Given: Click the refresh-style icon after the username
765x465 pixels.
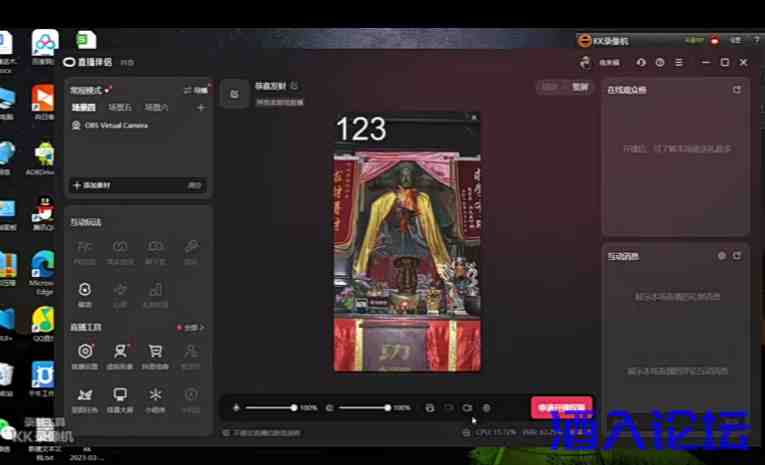Looking at the screenshot, I should click(x=641, y=62).
